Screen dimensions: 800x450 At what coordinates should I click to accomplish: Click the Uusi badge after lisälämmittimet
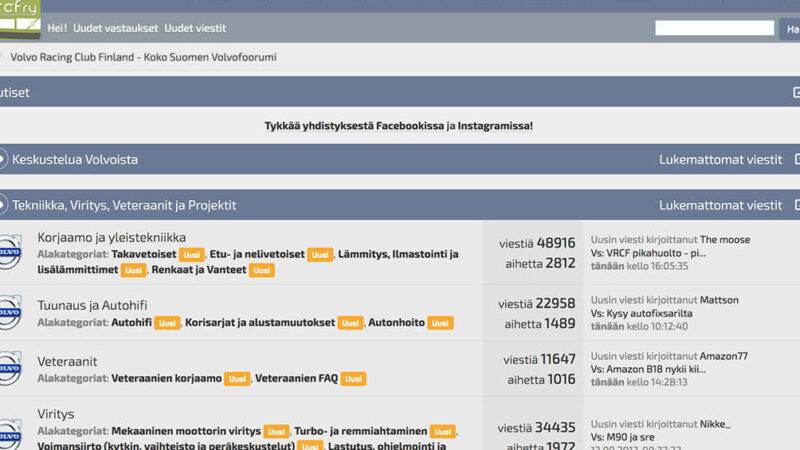click(134, 270)
